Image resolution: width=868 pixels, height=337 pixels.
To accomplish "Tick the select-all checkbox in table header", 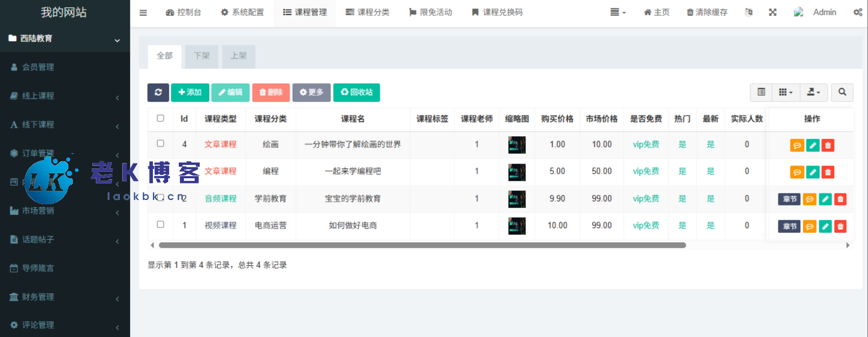I will [161, 118].
